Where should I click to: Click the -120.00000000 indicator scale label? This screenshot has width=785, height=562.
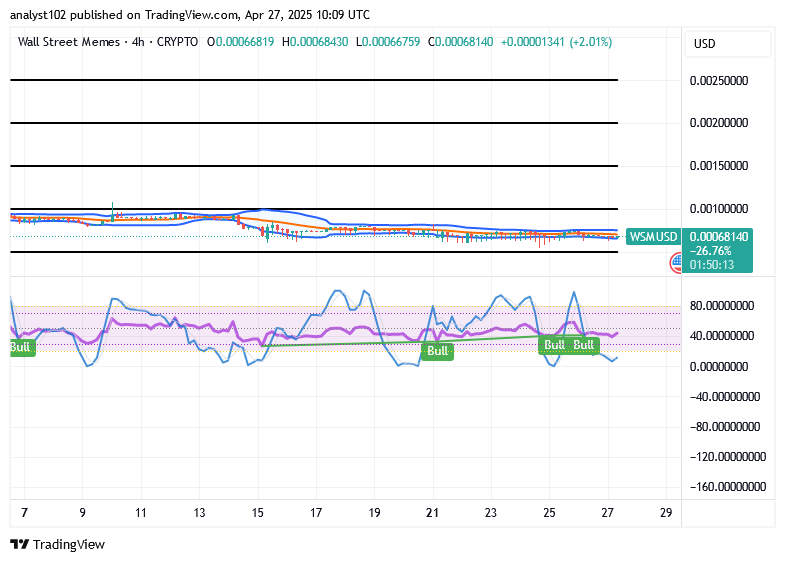727,457
